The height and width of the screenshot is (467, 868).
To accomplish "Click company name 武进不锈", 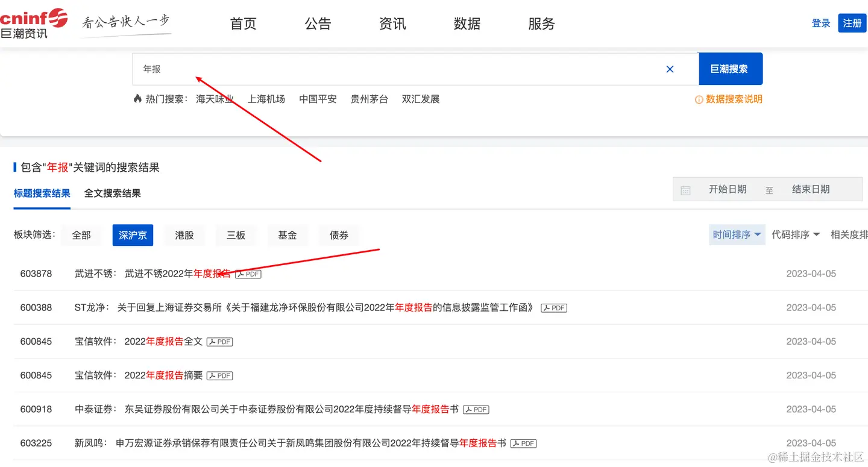I will [x=93, y=274].
